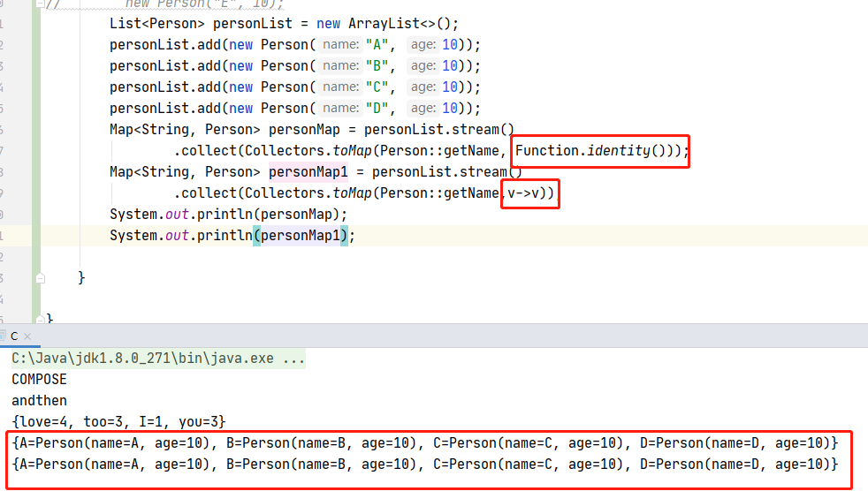Click "name:" hint on the Person "A" line

[x=340, y=45]
